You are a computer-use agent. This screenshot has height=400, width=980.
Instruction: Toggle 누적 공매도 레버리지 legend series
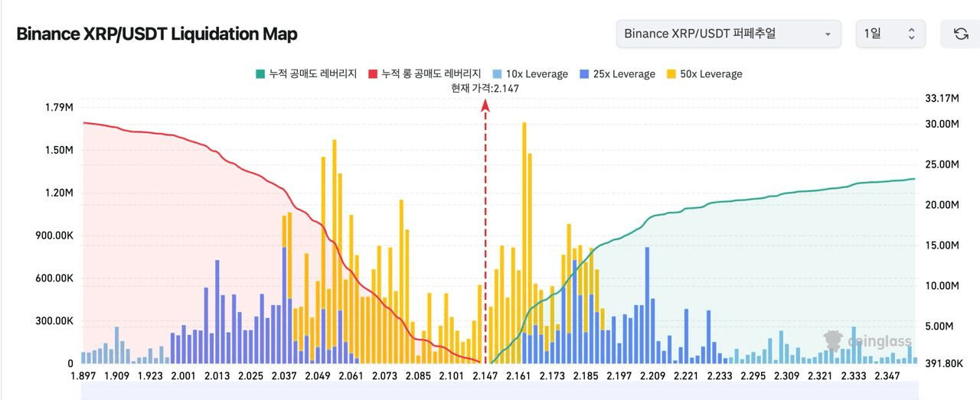(306, 74)
